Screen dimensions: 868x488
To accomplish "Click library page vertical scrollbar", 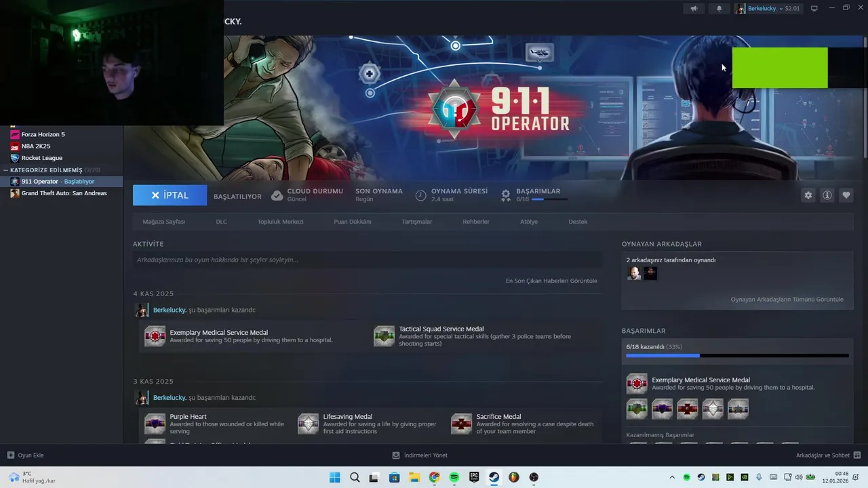I will pos(865,98).
